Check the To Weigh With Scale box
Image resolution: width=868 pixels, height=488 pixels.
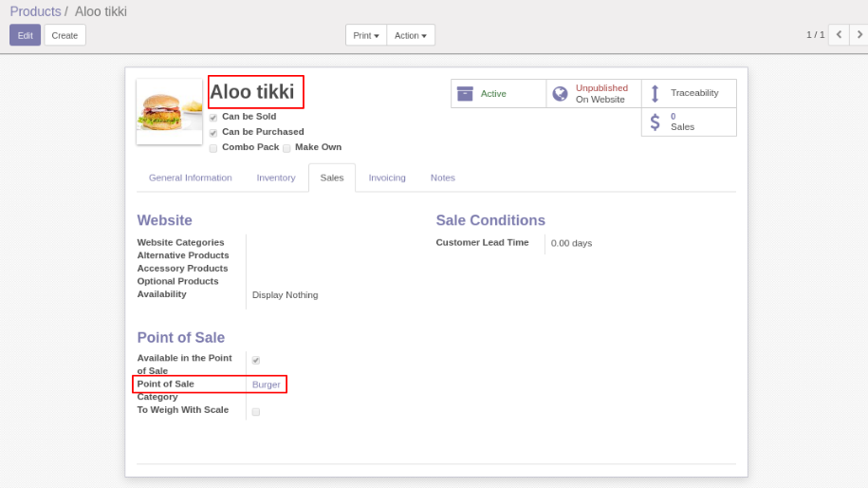[256, 412]
